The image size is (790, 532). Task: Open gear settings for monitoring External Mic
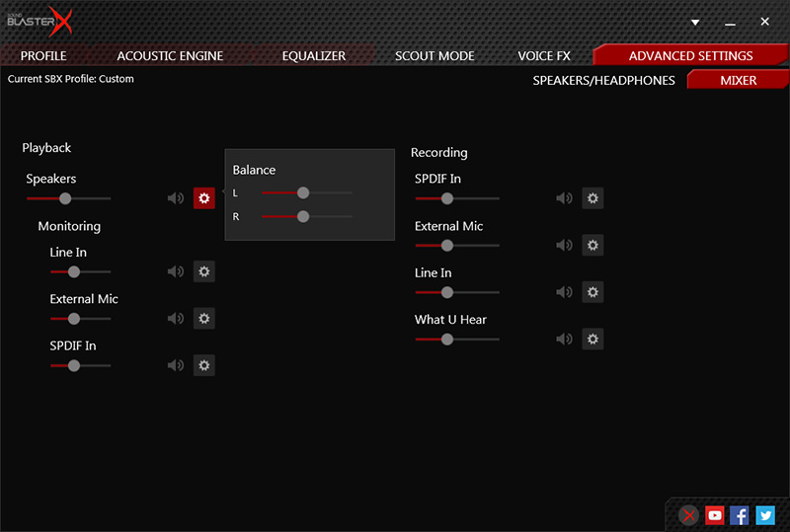coord(204,318)
